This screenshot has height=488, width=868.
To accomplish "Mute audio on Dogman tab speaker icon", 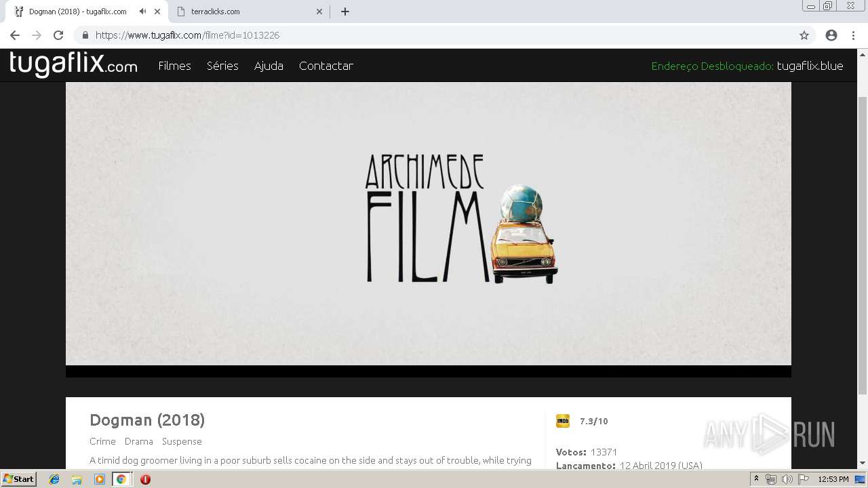I will click(142, 12).
